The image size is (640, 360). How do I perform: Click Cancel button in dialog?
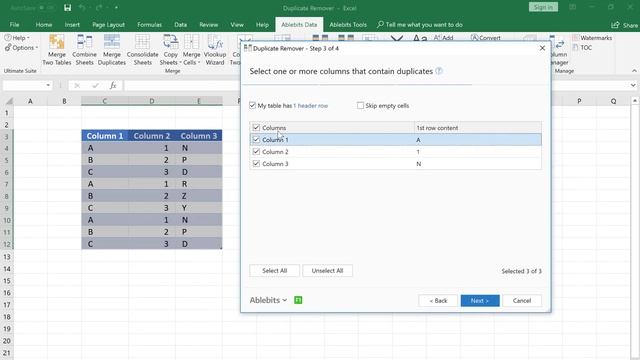522,300
